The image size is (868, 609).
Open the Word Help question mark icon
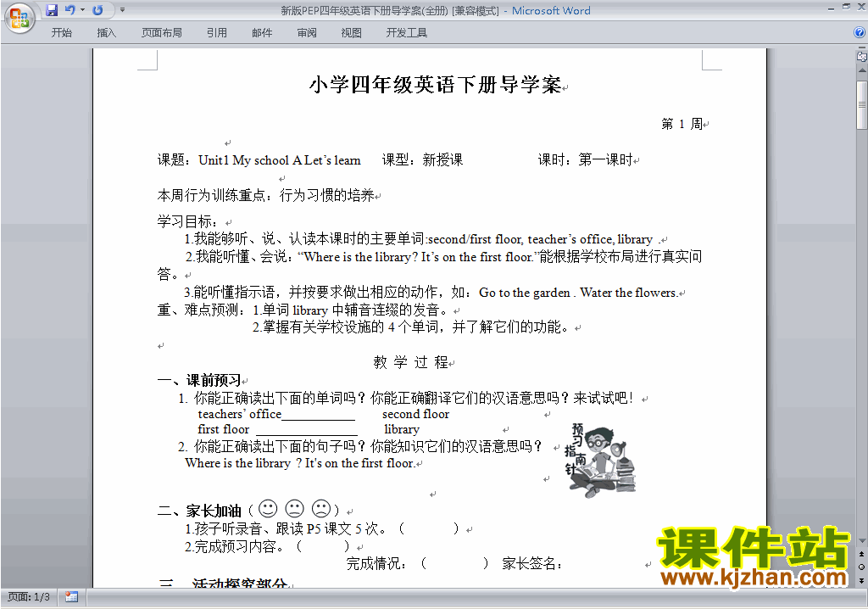click(860, 32)
